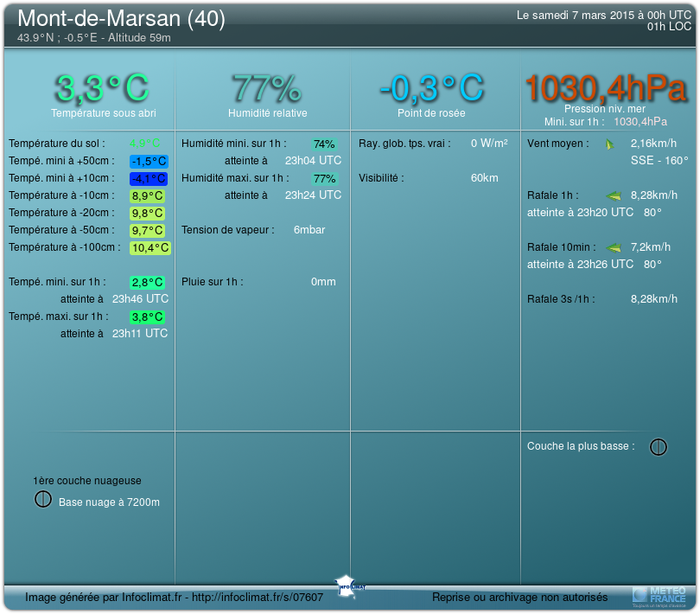Click the Couche la plus basse cloud symbol
The width and height of the screenshot is (700, 614).
[658, 447]
